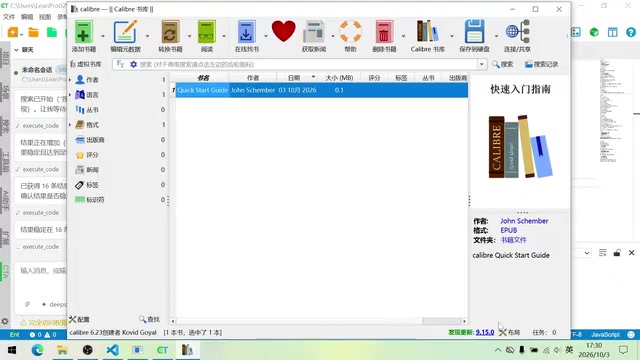The width and height of the screenshot is (640, 360).
Task: Expand the Add books dropdown arrow
Action: [103, 36]
